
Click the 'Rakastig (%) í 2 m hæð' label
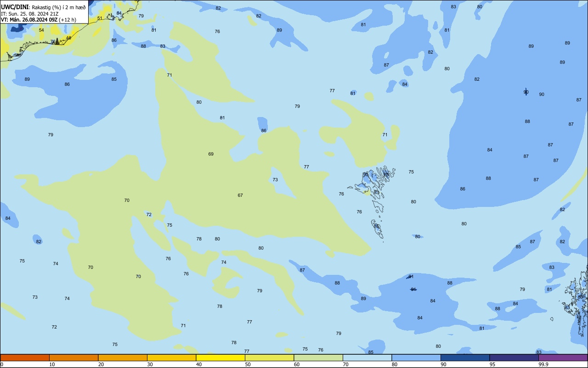(58, 7)
